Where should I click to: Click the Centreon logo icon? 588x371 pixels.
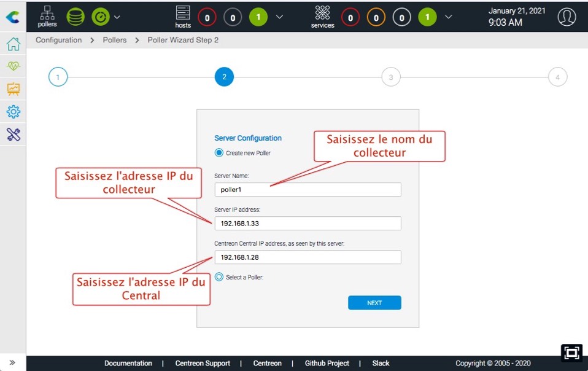pyautogui.click(x=12, y=17)
